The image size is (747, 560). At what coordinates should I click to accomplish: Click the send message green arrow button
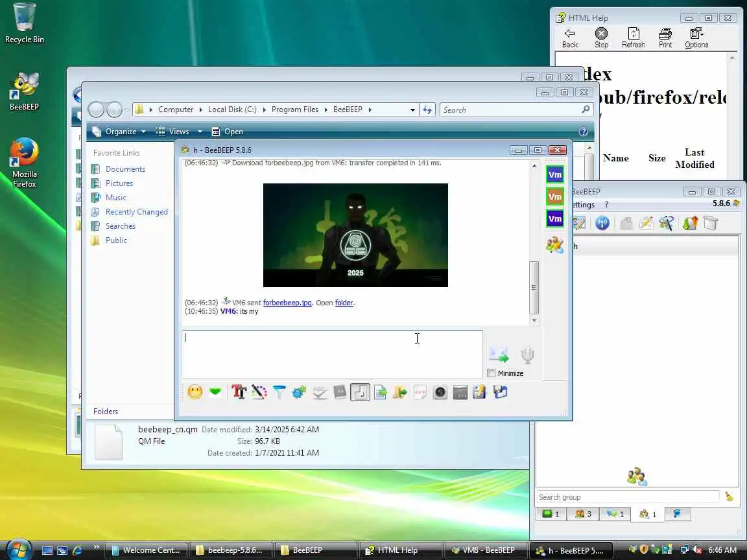click(499, 355)
